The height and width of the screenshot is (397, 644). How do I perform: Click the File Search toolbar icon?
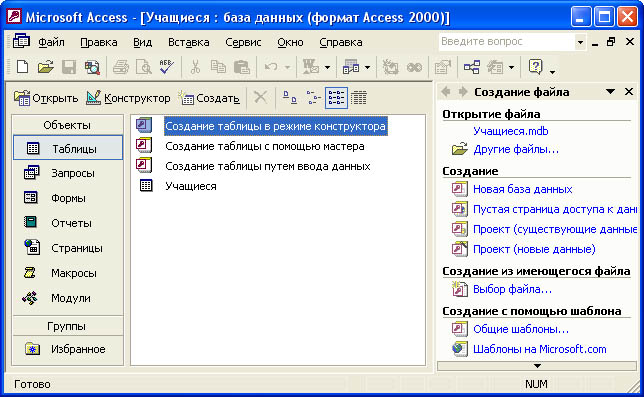coord(92,67)
